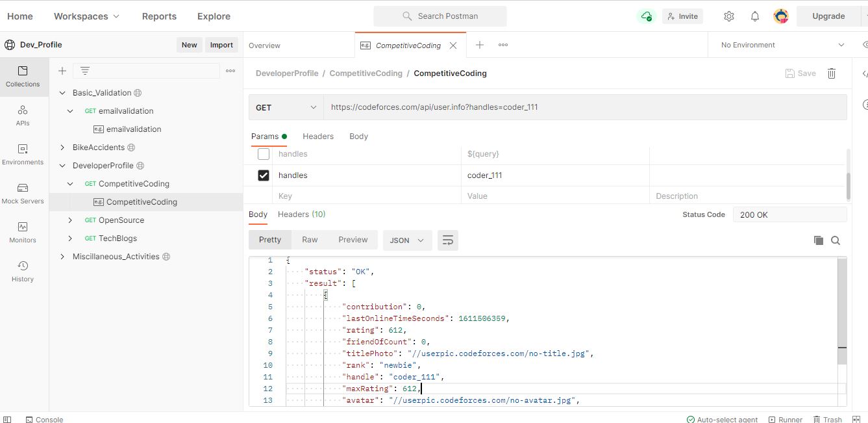Open the collections three-dots options menu
This screenshot has height=423, width=868.
[230, 71]
